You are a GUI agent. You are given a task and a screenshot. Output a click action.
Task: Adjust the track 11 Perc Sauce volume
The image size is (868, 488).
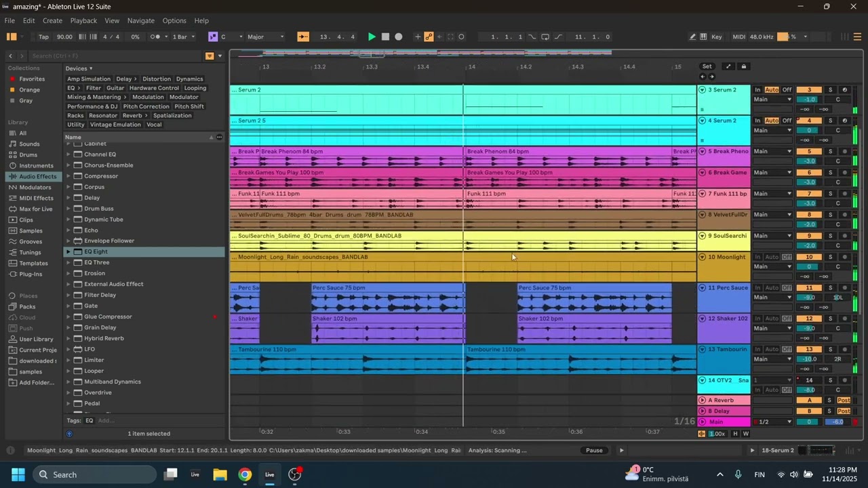(x=809, y=298)
